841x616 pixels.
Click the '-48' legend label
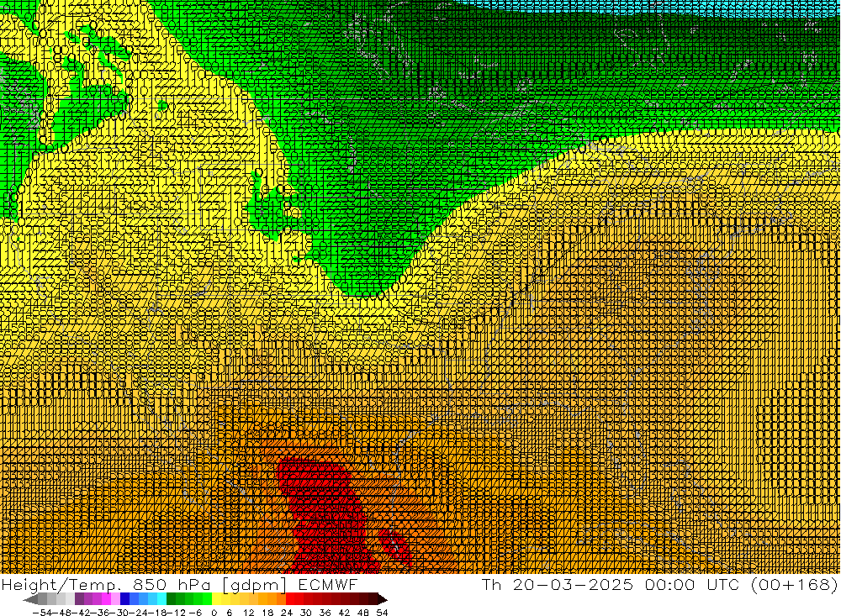62,613
